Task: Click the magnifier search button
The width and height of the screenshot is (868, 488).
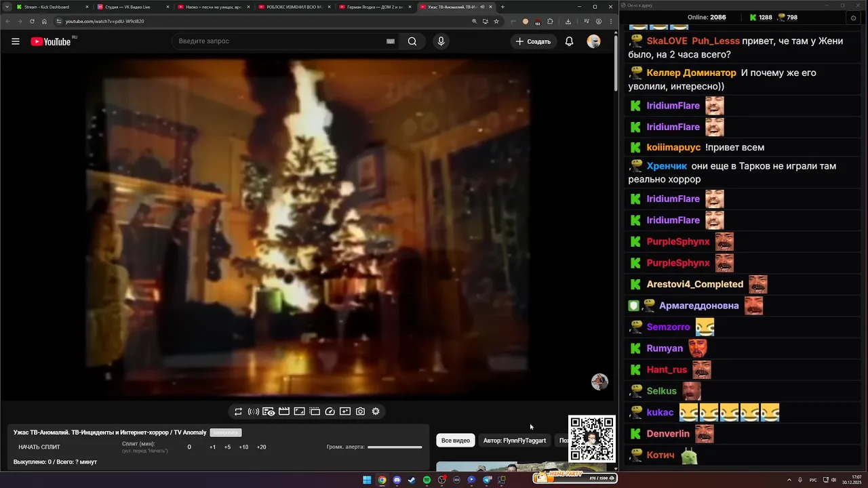Action: (x=412, y=41)
